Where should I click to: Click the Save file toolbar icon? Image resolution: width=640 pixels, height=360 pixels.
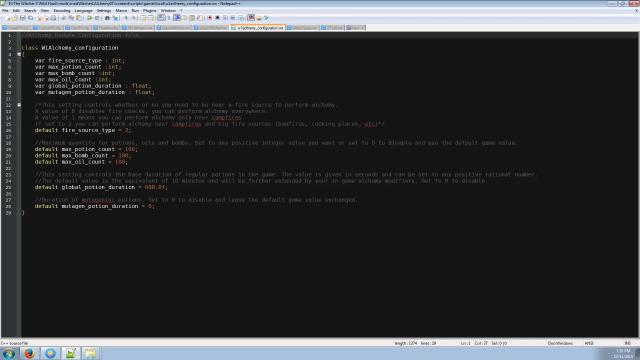coord(22,18)
